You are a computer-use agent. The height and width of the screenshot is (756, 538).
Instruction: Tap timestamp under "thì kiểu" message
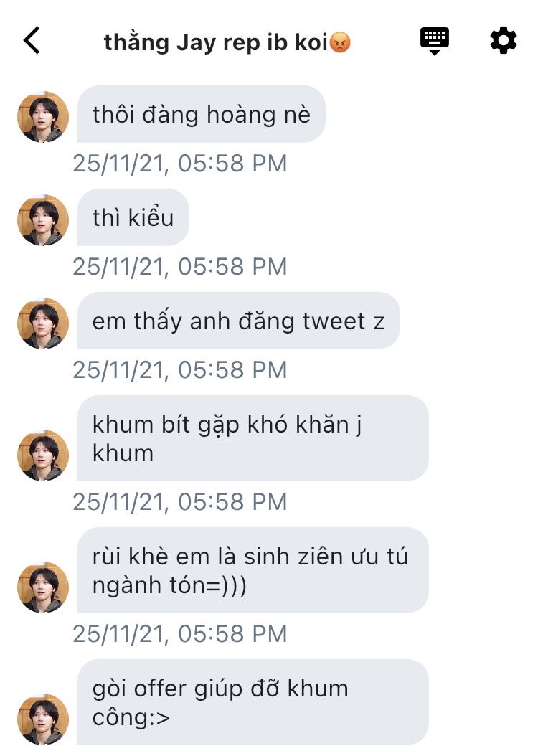pyautogui.click(x=179, y=267)
